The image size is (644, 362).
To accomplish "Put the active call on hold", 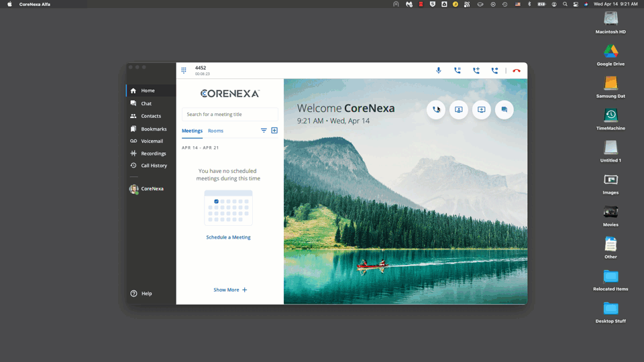I will coord(457,70).
